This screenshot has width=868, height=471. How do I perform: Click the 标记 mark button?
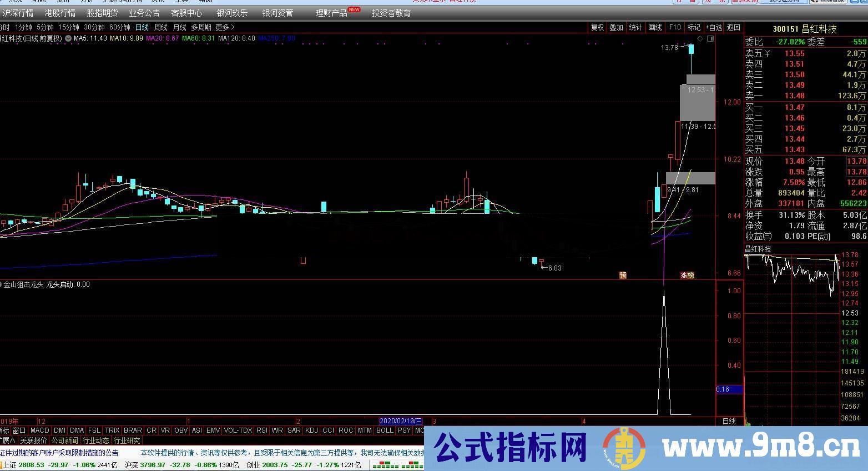694,27
